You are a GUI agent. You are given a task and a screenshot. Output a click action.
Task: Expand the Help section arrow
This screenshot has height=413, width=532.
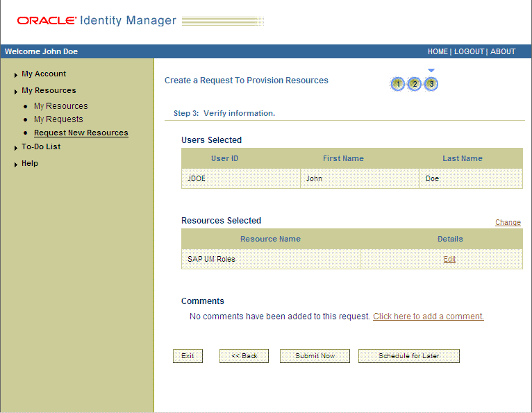[x=15, y=165]
